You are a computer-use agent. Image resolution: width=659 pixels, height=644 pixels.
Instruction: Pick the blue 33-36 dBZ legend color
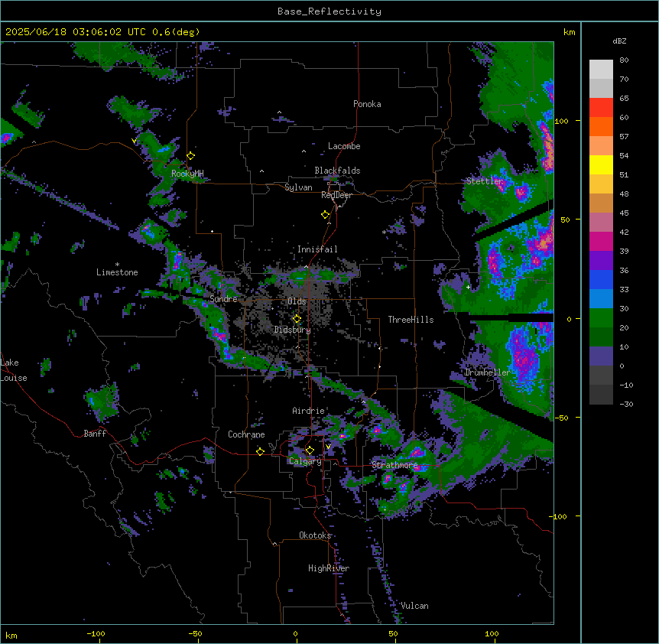tap(601, 280)
